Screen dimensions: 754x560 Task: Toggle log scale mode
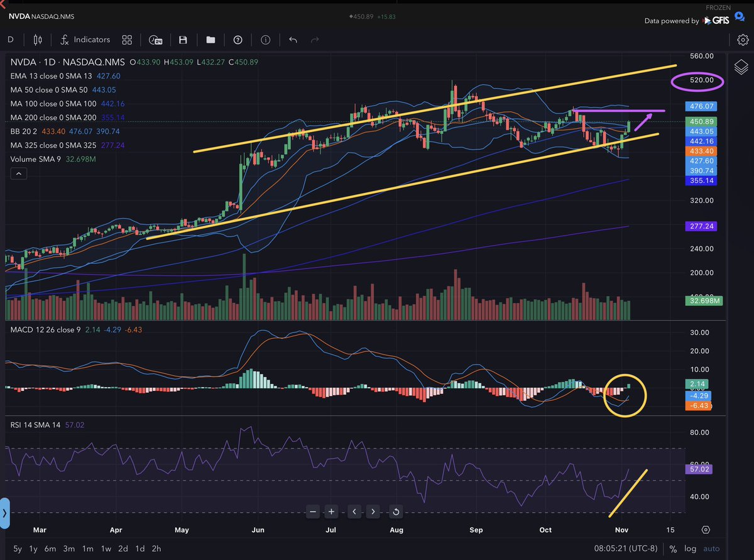690,548
